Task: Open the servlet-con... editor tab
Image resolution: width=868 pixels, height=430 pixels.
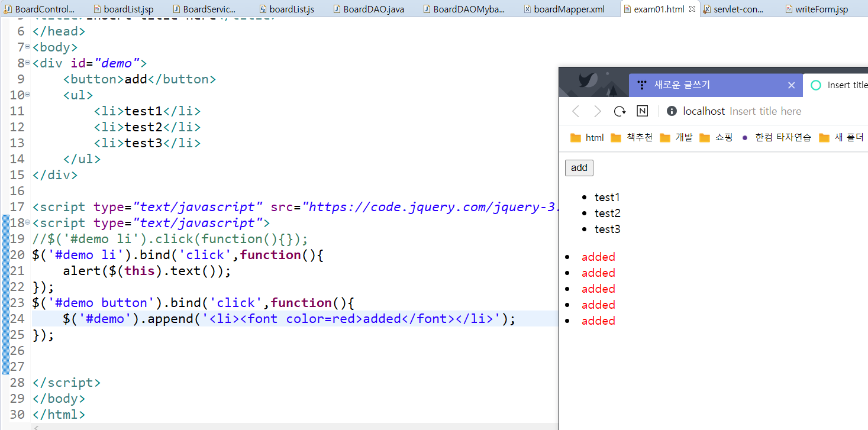Action: tap(733, 9)
